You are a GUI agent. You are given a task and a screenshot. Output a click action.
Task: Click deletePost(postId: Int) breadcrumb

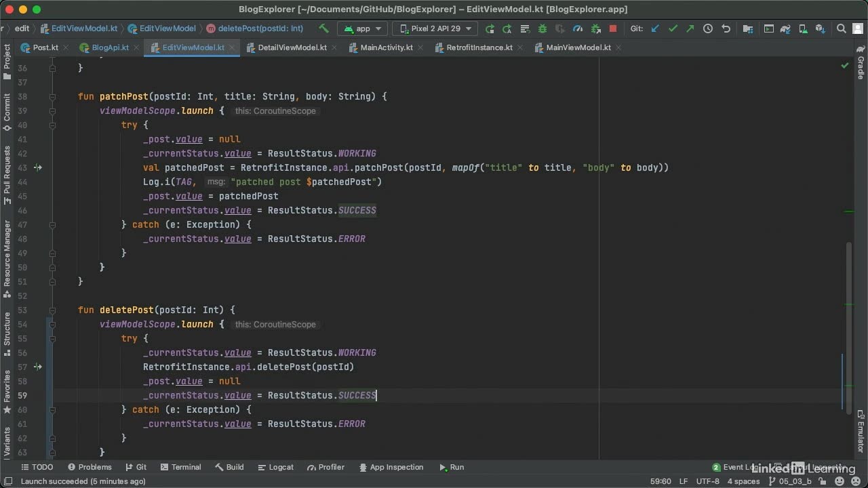pyautogui.click(x=255, y=28)
